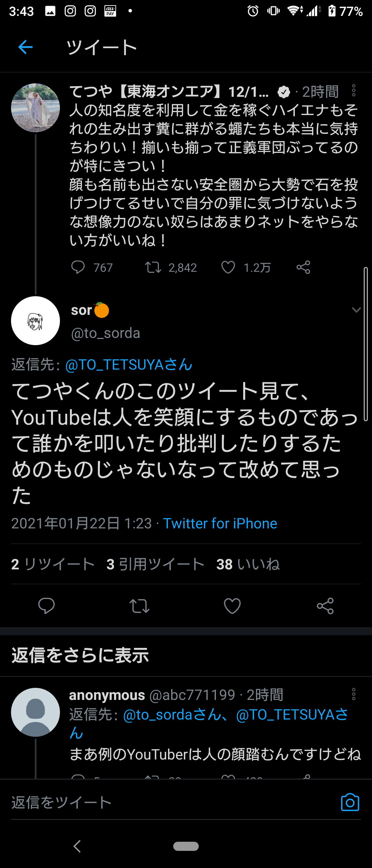Open Tetsuya's profile picture thumbnail

(35, 108)
